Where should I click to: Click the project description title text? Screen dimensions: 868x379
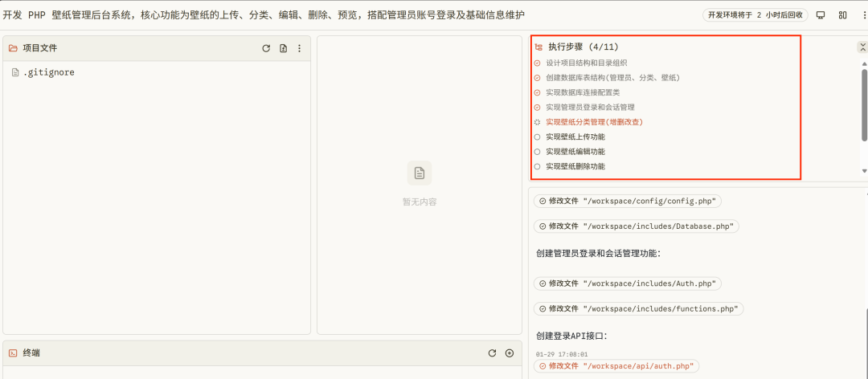(264, 15)
